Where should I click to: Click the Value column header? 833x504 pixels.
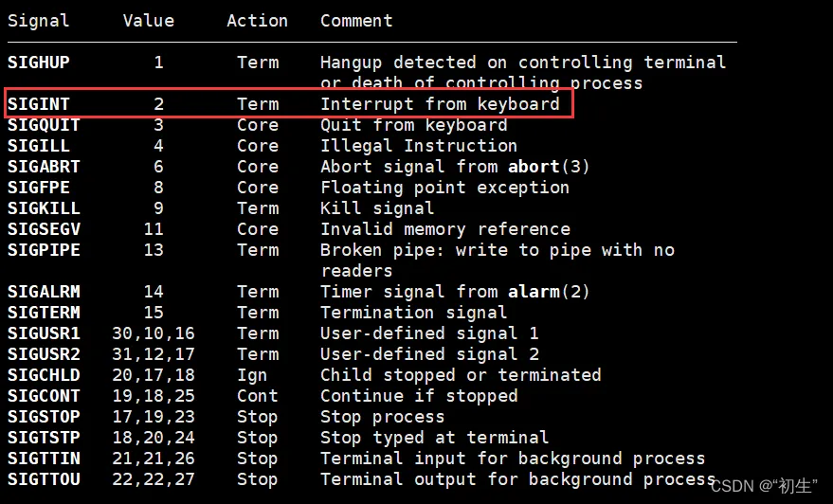(148, 20)
